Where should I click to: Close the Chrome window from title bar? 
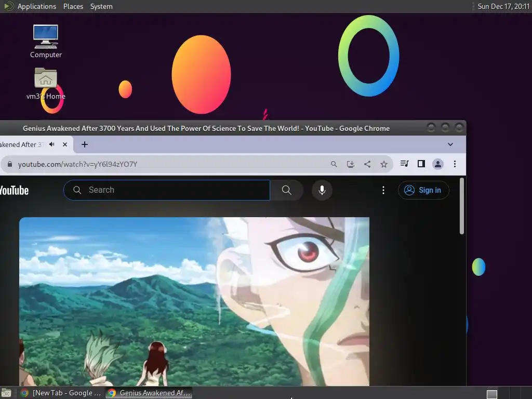[x=459, y=128]
